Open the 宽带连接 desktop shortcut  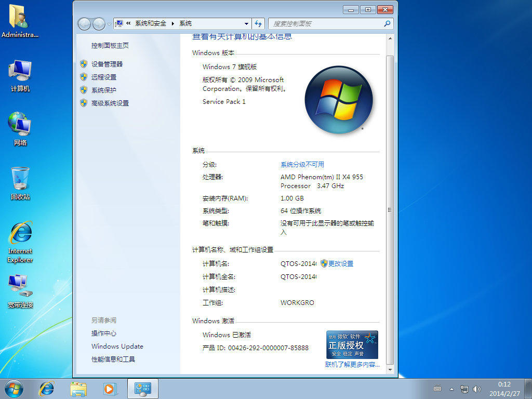(x=20, y=291)
